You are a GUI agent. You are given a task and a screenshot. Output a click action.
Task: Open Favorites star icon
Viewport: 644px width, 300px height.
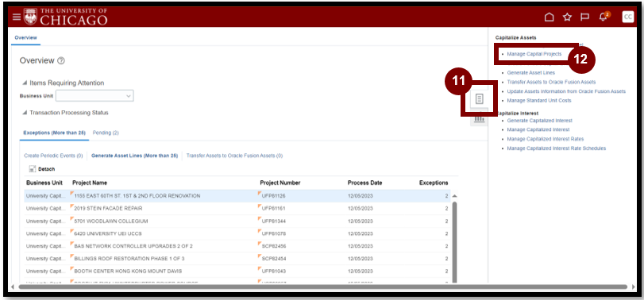(567, 17)
